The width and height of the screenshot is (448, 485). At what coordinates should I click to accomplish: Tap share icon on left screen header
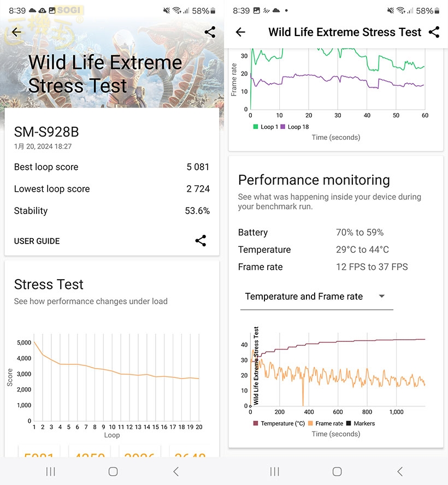click(x=210, y=32)
